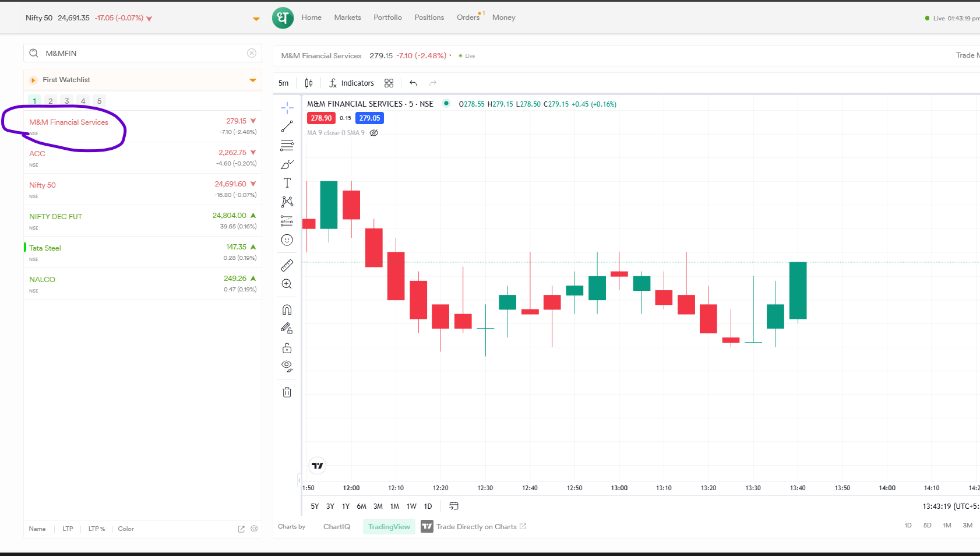Toggle magnet mode for drawings
Image resolution: width=980 pixels, height=556 pixels.
point(287,309)
